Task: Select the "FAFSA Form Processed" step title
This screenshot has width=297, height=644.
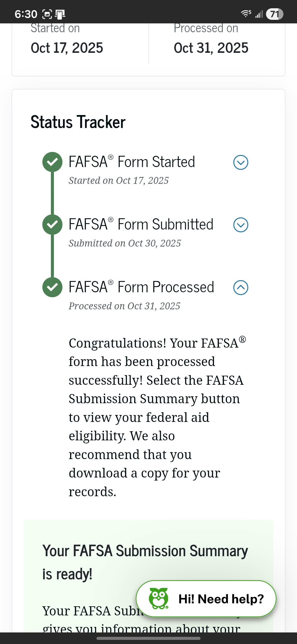Action: click(x=141, y=287)
